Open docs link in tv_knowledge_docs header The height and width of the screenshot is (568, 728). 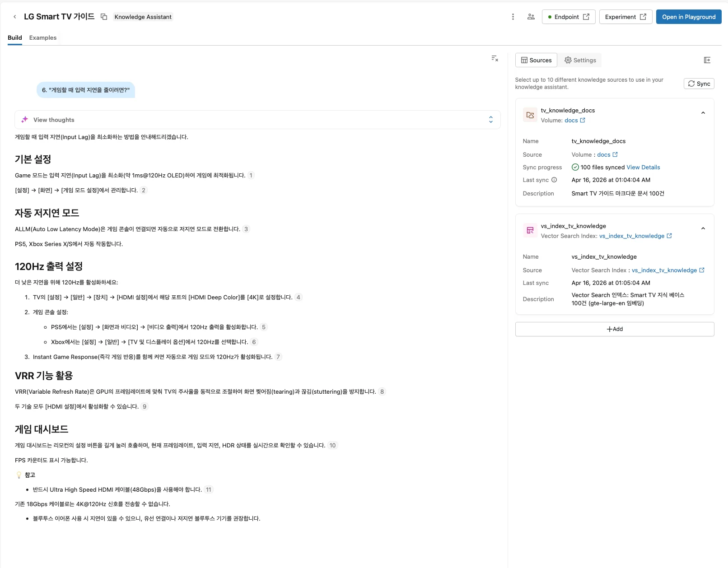point(571,120)
